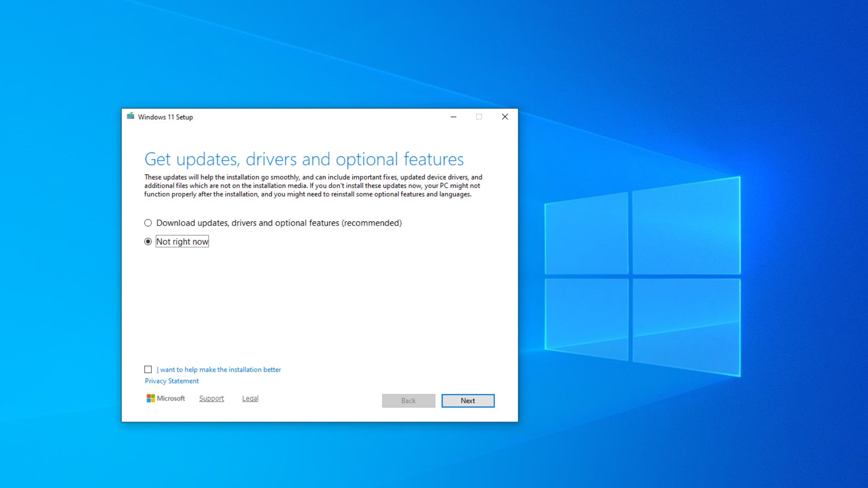The height and width of the screenshot is (488, 868).
Task: Open the Support link
Action: point(211,398)
